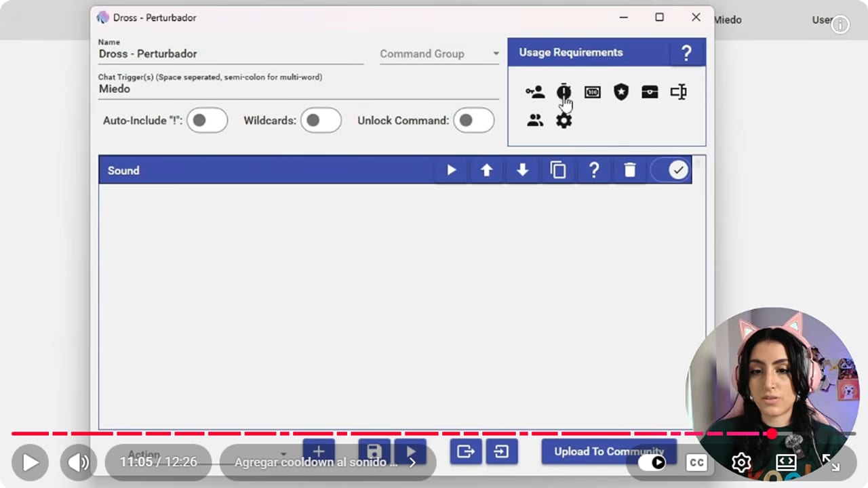The height and width of the screenshot is (488, 868).
Task: Open the Action type dropdown
Action: click(x=207, y=455)
